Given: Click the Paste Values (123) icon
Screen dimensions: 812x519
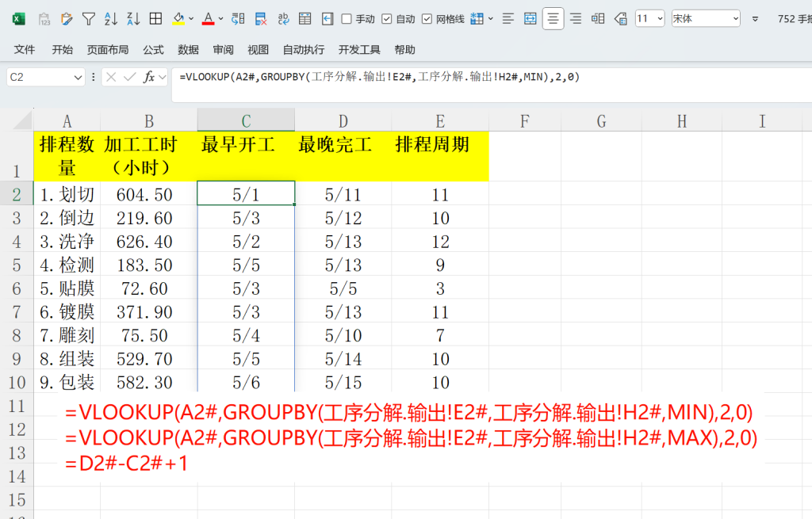Looking at the screenshot, I should click(44, 19).
